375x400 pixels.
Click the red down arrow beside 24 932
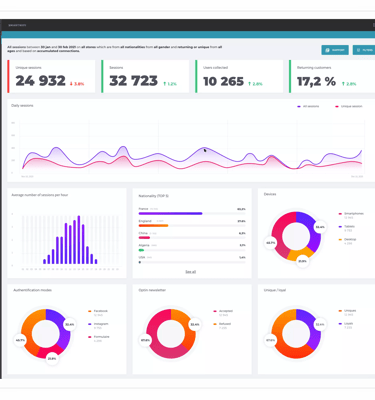[x=71, y=84]
